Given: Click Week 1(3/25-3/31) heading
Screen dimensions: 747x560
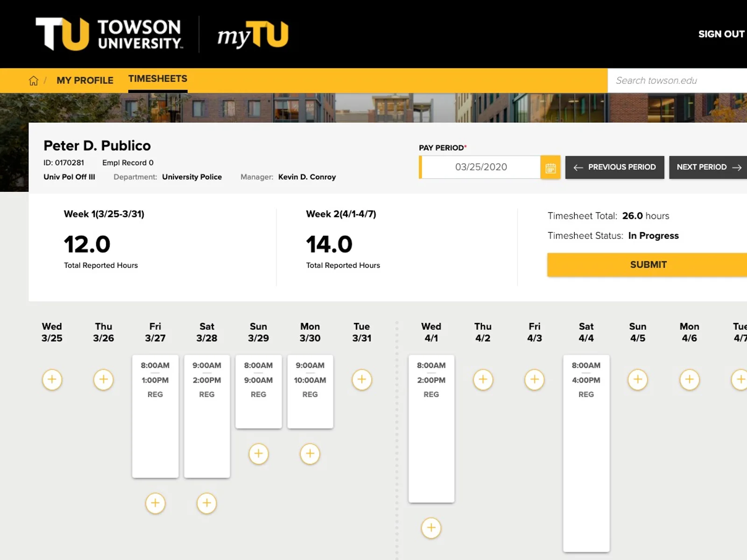Looking at the screenshot, I should tap(104, 214).
